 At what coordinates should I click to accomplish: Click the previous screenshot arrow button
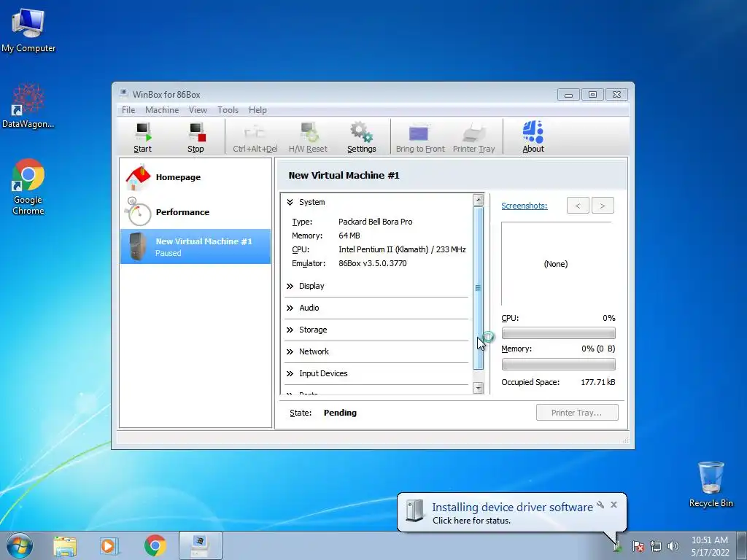578,206
